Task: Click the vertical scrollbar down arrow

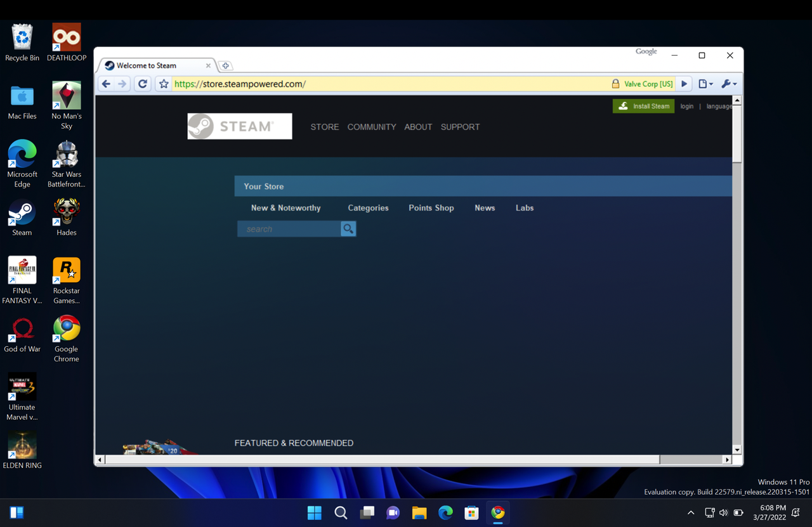Action: [x=737, y=450]
